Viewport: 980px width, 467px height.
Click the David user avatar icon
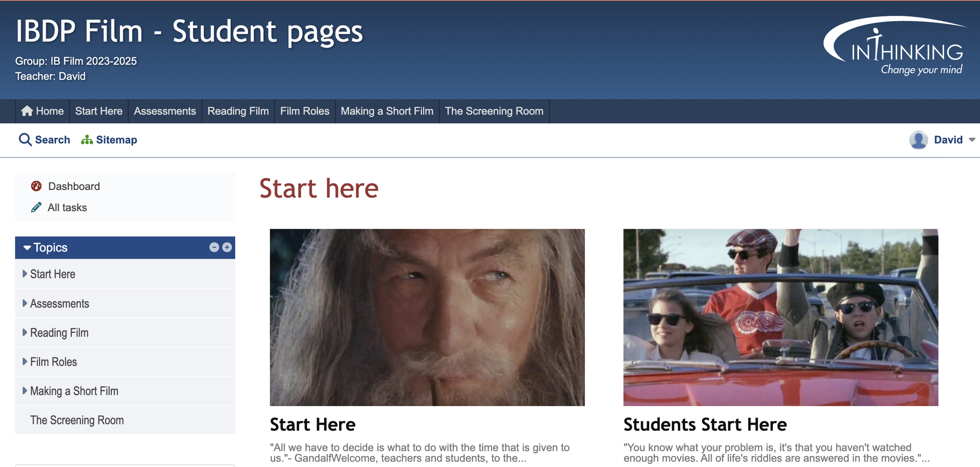tap(918, 140)
